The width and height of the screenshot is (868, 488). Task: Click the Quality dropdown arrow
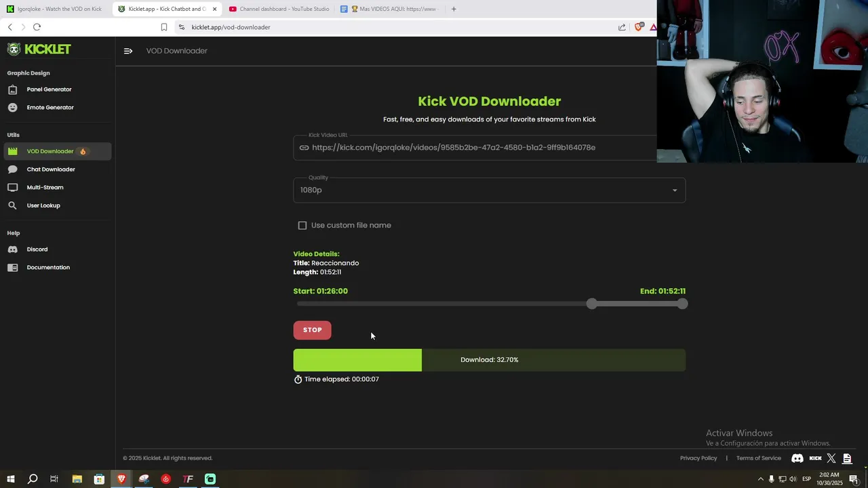[x=675, y=190]
